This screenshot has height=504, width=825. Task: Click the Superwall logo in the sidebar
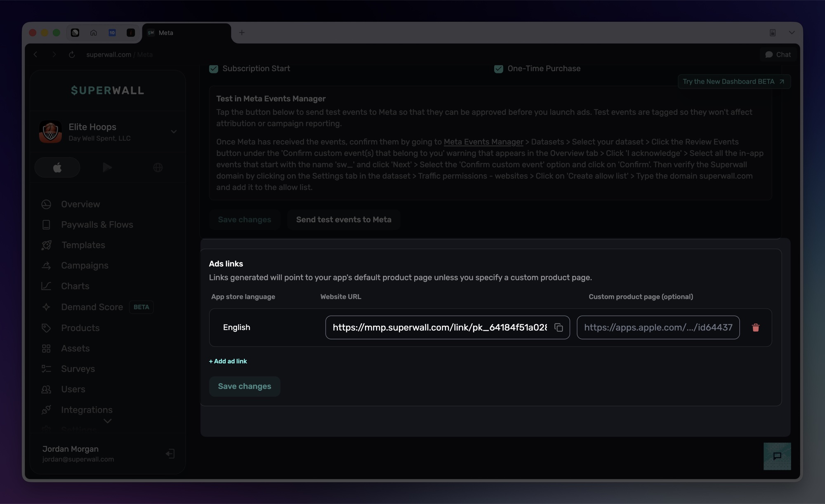tap(108, 90)
